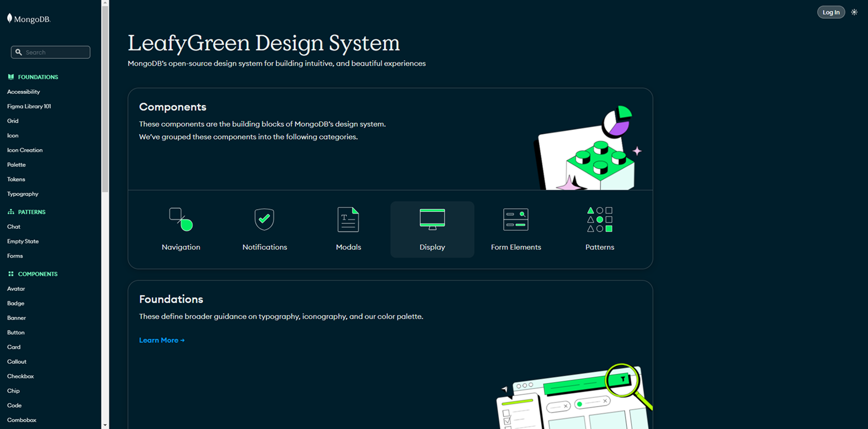Click the Components card heading
The image size is (868, 429).
click(173, 107)
